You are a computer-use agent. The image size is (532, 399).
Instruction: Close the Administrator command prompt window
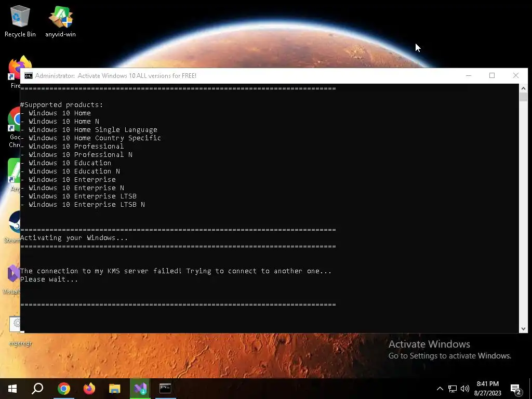pyautogui.click(x=516, y=76)
